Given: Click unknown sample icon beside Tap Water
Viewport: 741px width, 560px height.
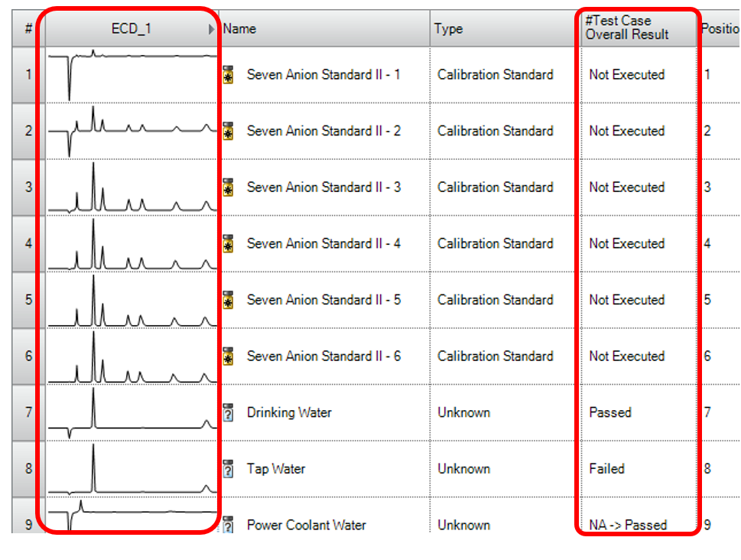Looking at the screenshot, I should tap(227, 469).
